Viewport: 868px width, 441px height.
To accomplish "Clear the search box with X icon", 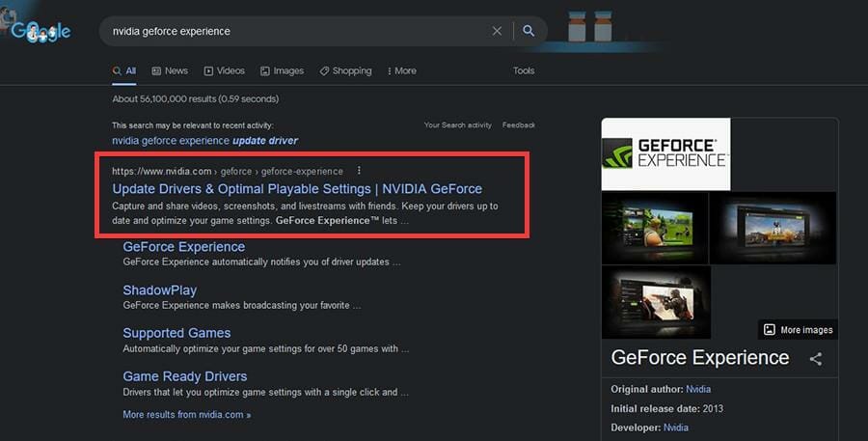I will click(497, 31).
